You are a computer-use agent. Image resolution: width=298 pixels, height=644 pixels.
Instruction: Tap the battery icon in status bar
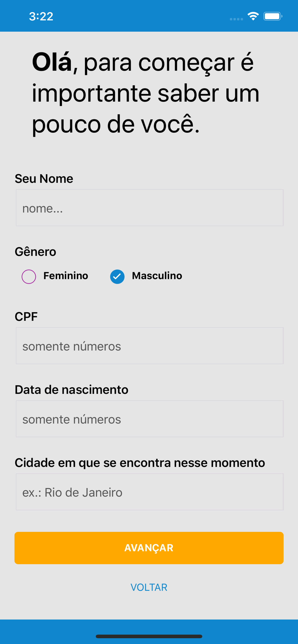click(x=273, y=16)
